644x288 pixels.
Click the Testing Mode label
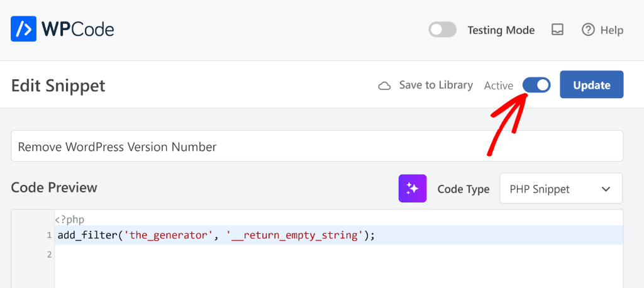pyautogui.click(x=501, y=30)
